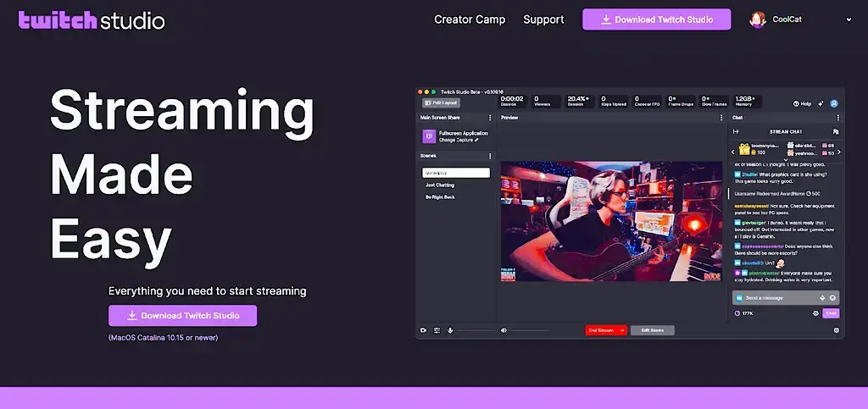868x409 pixels.
Task: Open Main Screen Share three-dot menu
Action: pyautogui.click(x=489, y=118)
